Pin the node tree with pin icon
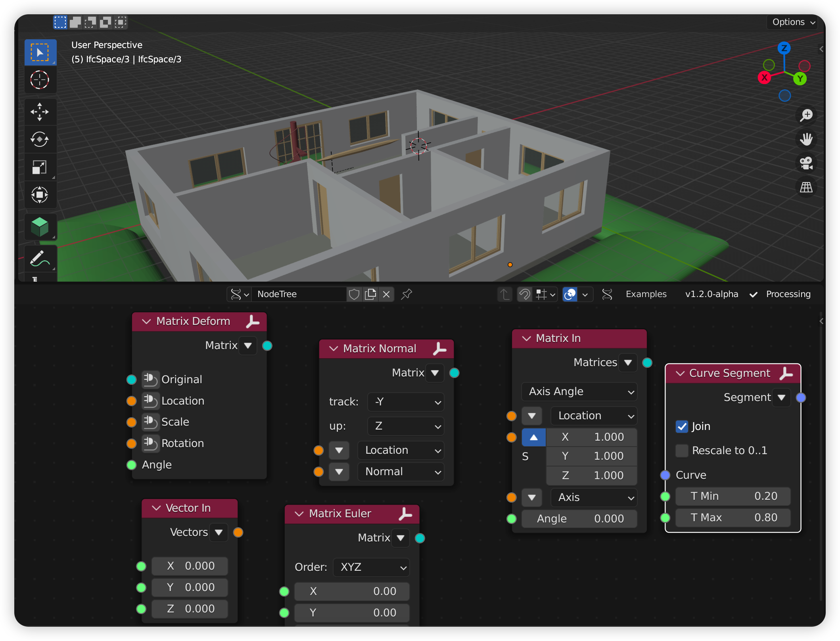This screenshot has height=641, width=840. 407,294
